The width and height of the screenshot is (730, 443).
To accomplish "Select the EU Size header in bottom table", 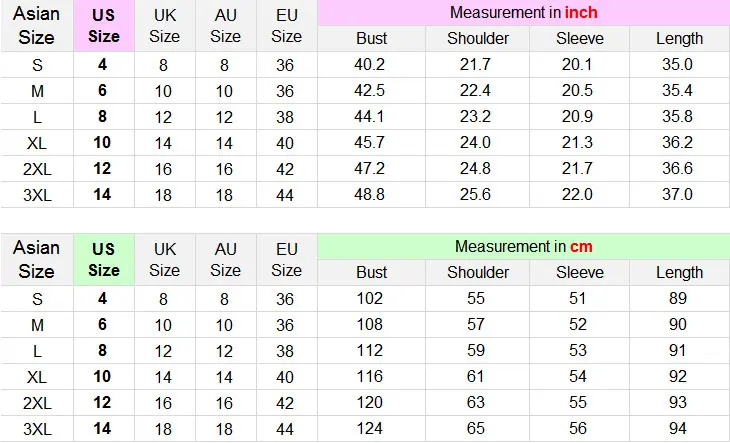I will (x=286, y=260).
